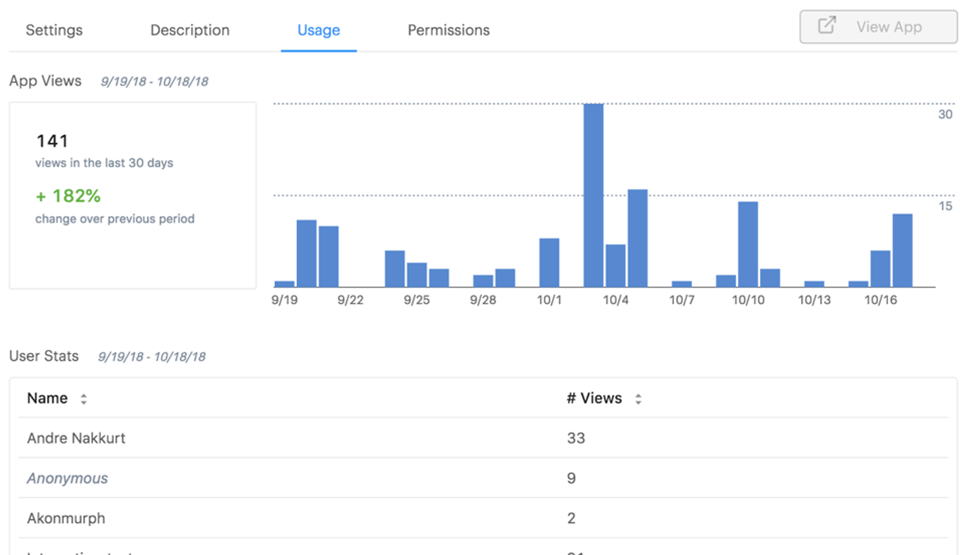Open the Settings tab
Screen dimensions: 980x555
[54, 30]
